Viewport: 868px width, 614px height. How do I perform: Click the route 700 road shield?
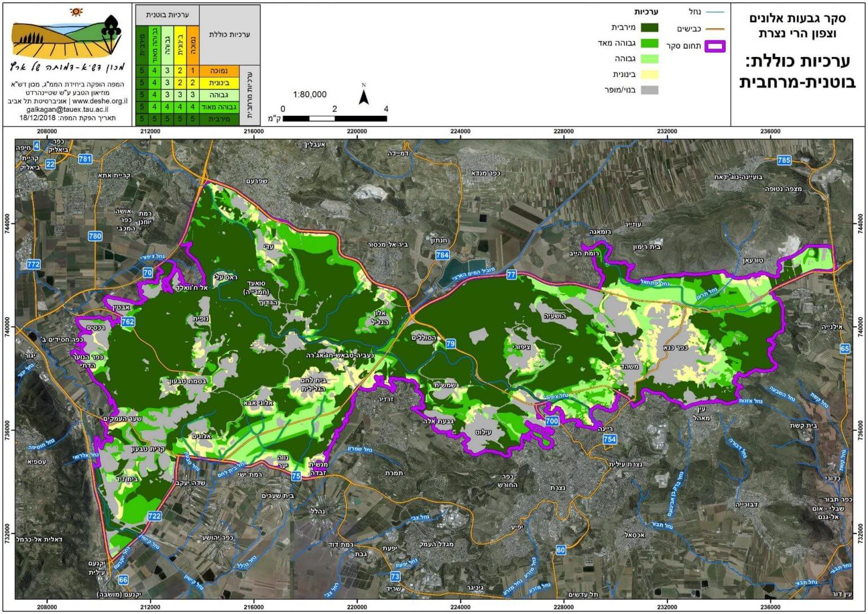(x=552, y=421)
